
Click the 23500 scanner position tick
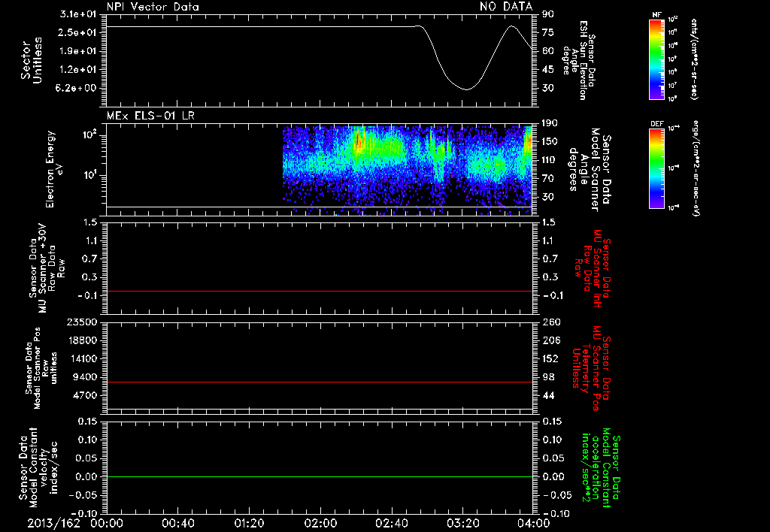pyautogui.click(x=81, y=322)
